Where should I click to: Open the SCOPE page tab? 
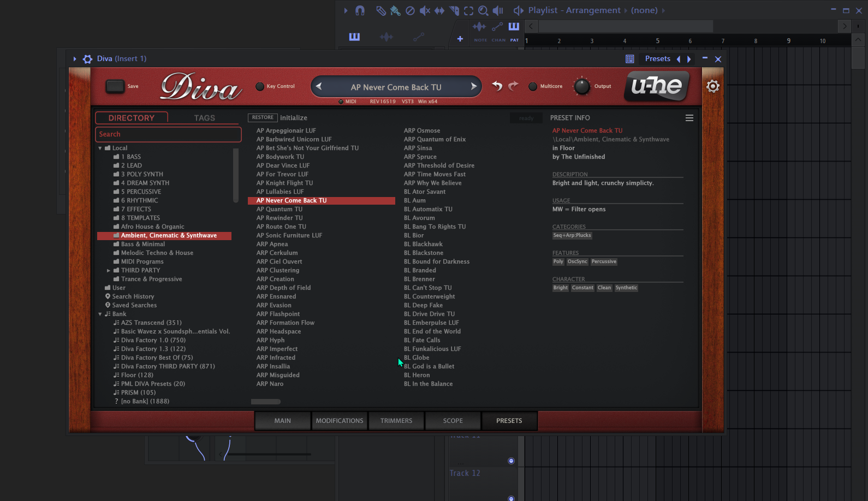click(453, 421)
